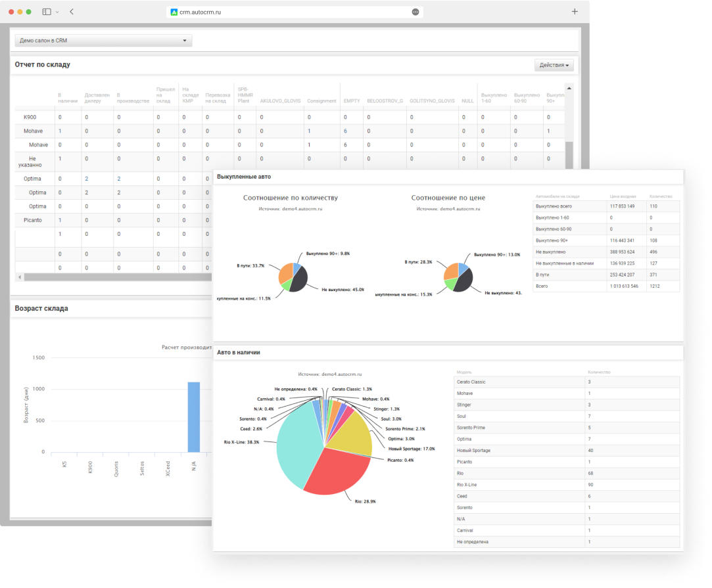Click the browser back arrow
Screen dimensions: 712x588
(x=71, y=12)
